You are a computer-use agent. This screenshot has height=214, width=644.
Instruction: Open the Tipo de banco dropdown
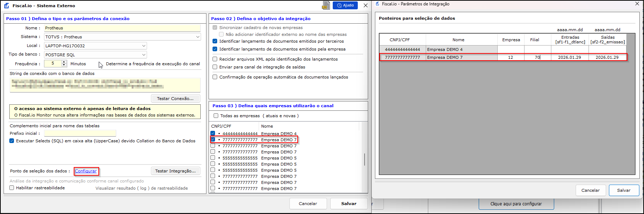(143, 55)
